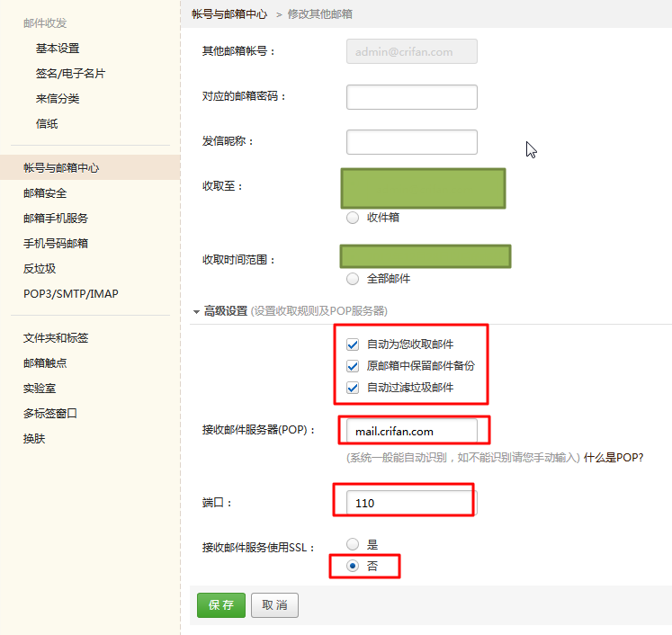Focus the 发信昵称 input field
Image resolution: width=672 pixels, height=635 pixels.
[412, 142]
